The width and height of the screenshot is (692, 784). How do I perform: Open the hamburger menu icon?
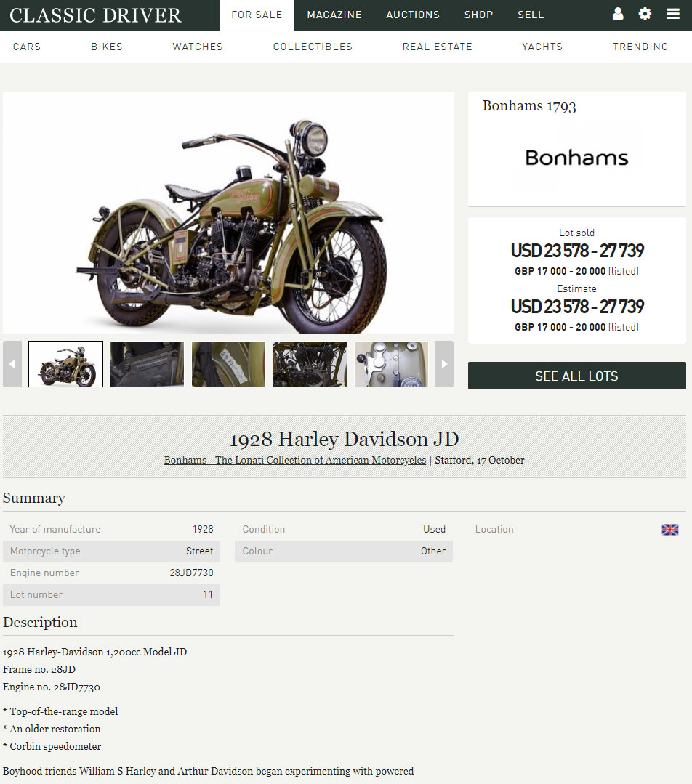pyautogui.click(x=673, y=14)
